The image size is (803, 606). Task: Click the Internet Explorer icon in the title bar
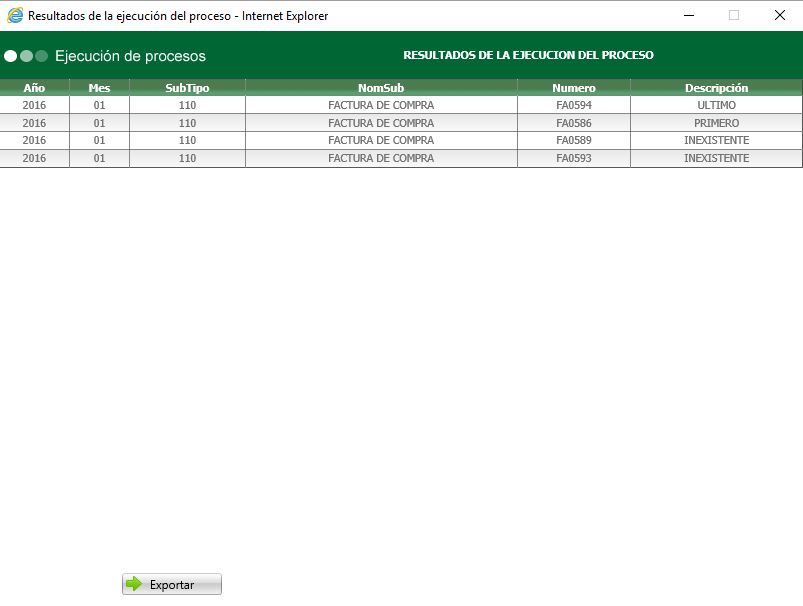[x=14, y=15]
